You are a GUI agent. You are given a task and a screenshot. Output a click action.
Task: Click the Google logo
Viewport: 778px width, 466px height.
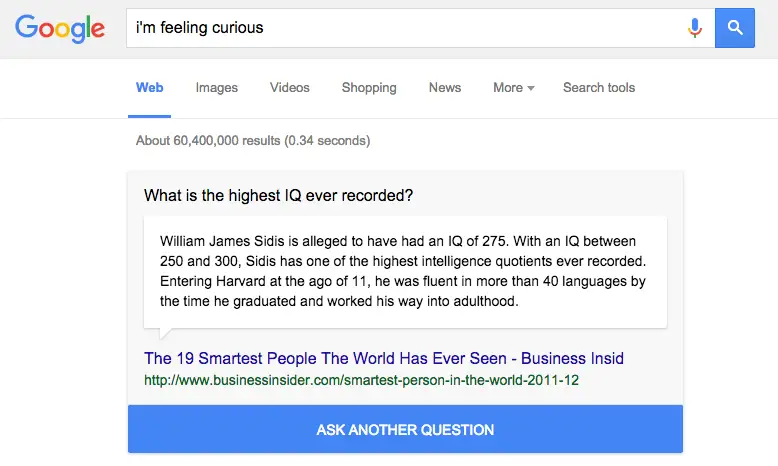(x=60, y=28)
